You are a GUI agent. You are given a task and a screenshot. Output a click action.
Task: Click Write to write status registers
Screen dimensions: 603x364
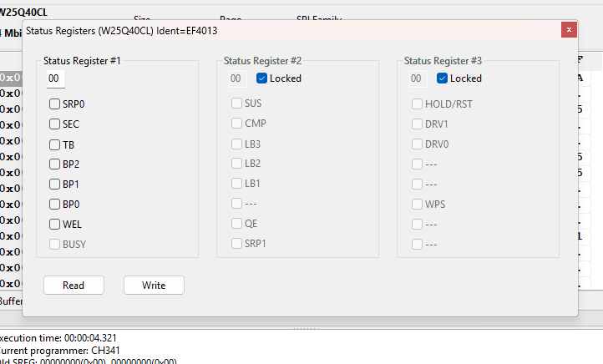[x=154, y=286]
